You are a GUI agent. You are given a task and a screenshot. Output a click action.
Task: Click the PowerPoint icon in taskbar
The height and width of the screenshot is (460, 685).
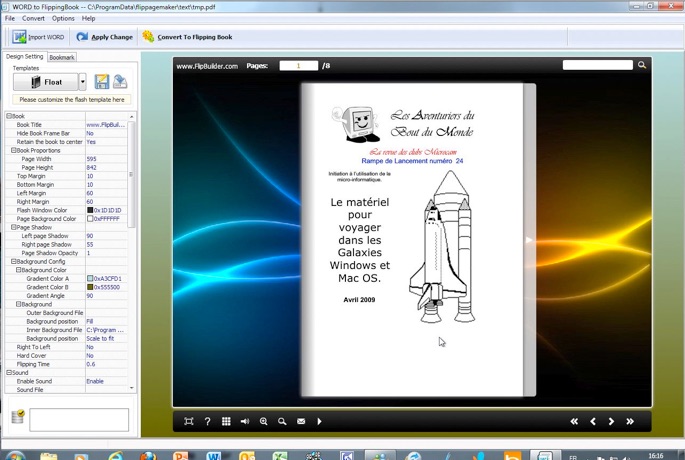pyautogui.click(x=180, y=456)
